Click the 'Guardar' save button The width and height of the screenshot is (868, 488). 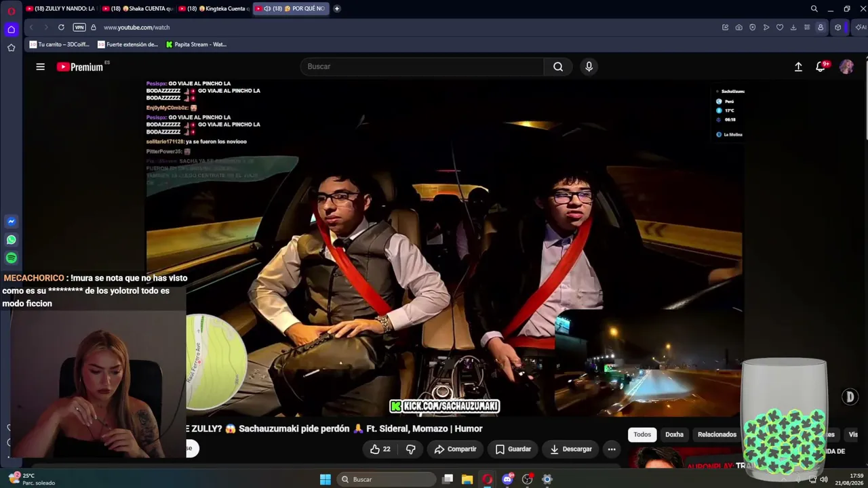(x=513, y=449)
